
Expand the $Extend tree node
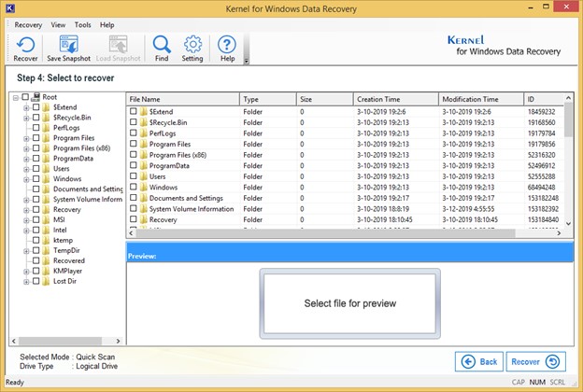tap(26, 108)
